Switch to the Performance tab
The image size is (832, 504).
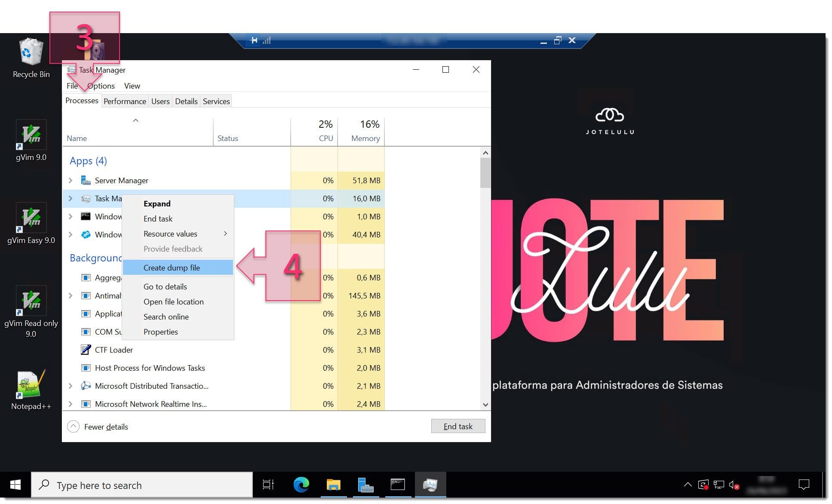click(125, 101)
